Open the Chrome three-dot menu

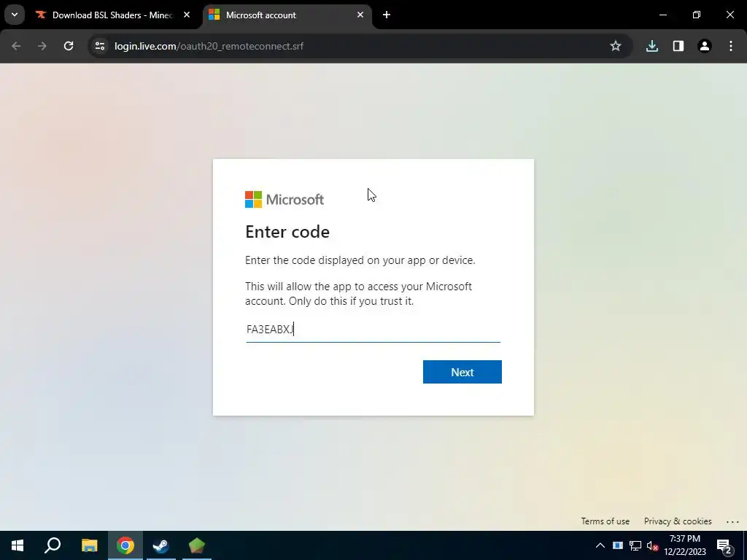[731, 46]
